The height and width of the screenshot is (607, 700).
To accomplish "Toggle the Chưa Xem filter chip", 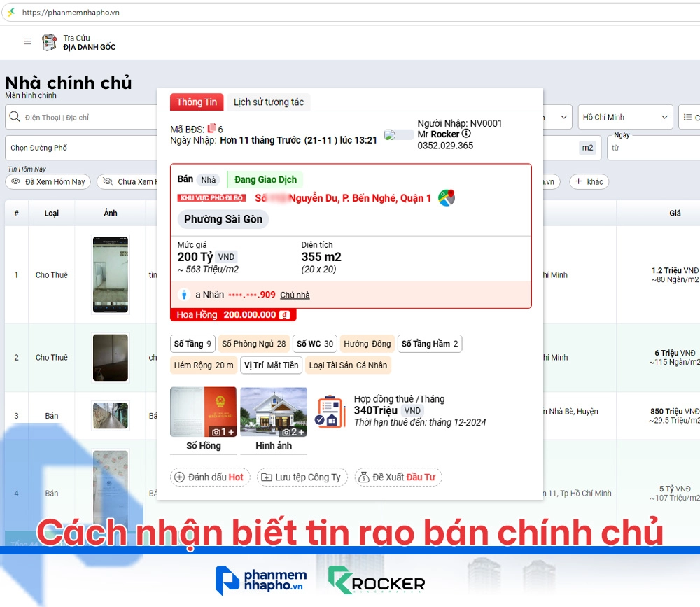I will pyautogui.click(x=128, y=182).
